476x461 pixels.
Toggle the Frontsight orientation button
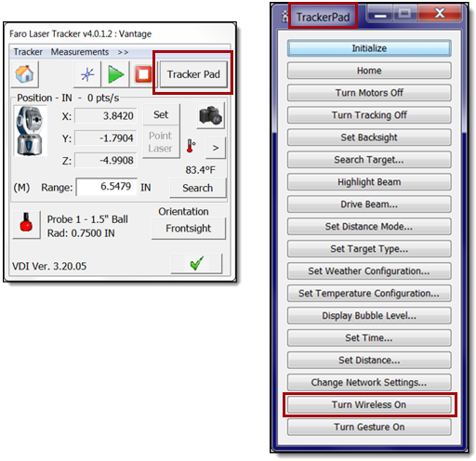(x=189, y=229)
